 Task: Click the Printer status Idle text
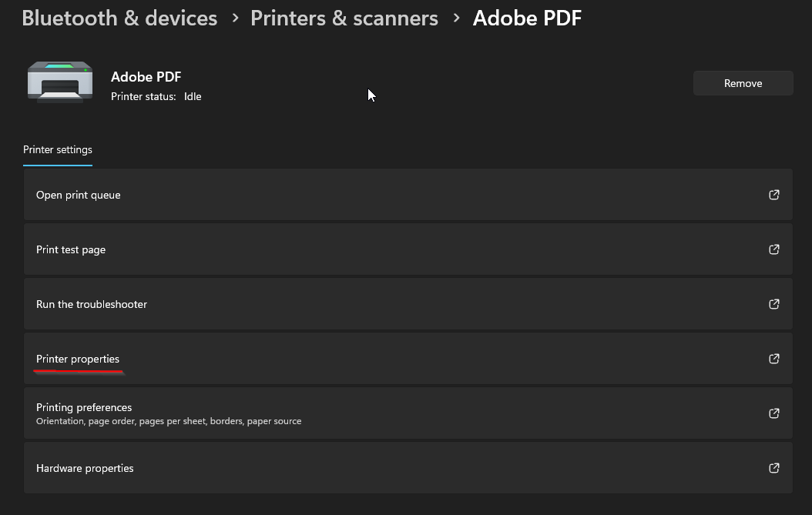coord(156,97)
